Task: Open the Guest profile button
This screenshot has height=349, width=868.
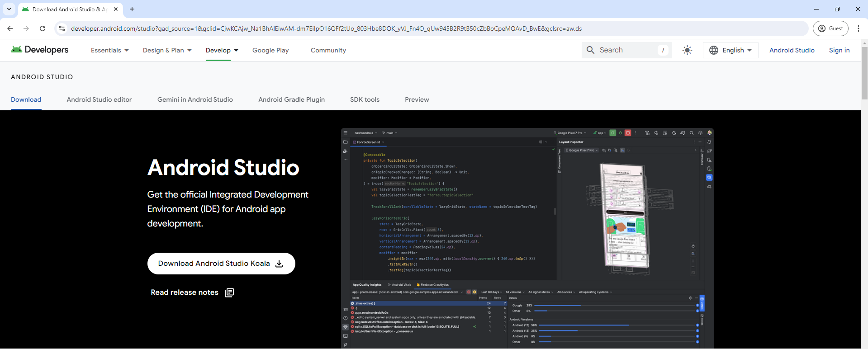Action: pos(831,28)
